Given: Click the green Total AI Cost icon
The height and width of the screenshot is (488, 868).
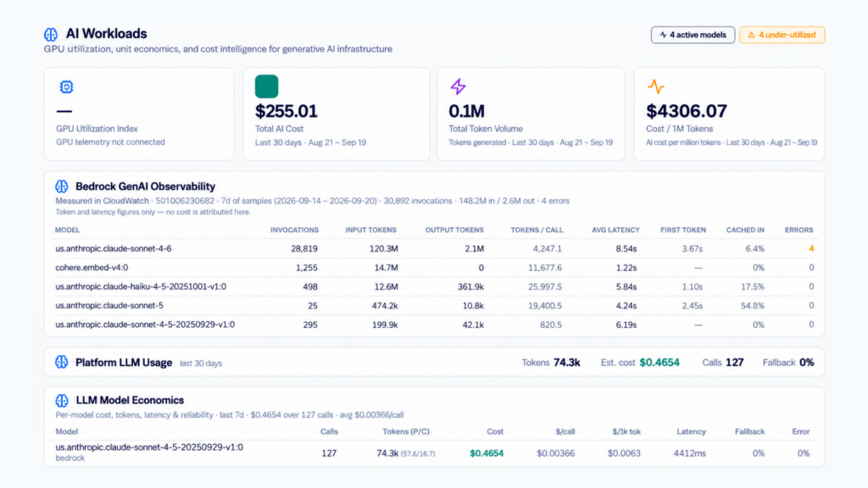Looking at the screenshot, I should coord(266,86).
